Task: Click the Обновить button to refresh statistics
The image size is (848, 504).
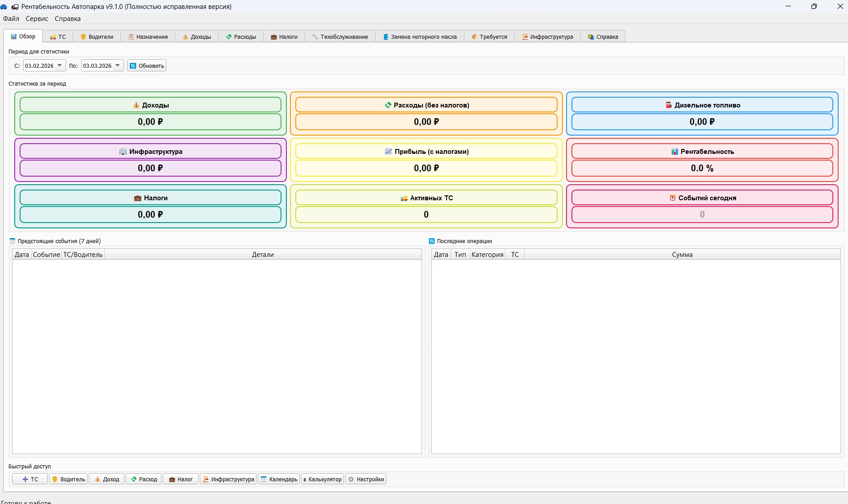Action: [x=147, y=66]
